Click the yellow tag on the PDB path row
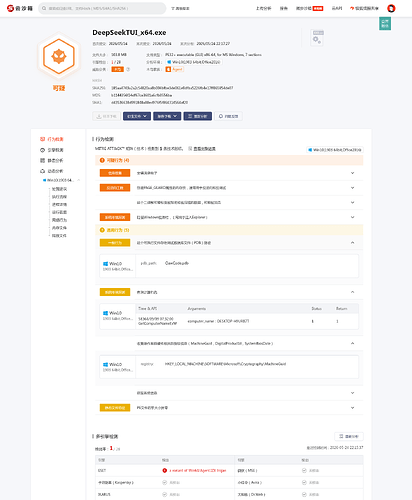This screenshot has width=412, height=500. click(115, 243)
